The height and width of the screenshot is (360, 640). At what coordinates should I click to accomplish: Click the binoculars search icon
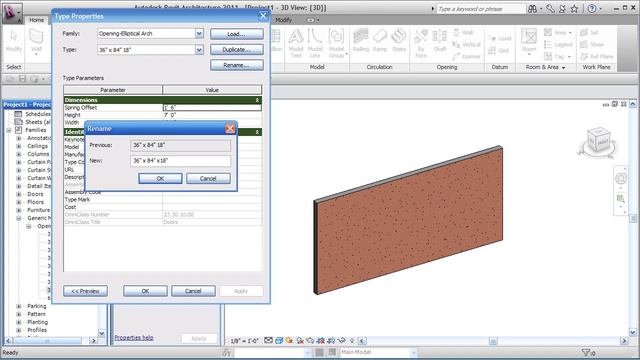pyautogui.click(x=532, y=9)
